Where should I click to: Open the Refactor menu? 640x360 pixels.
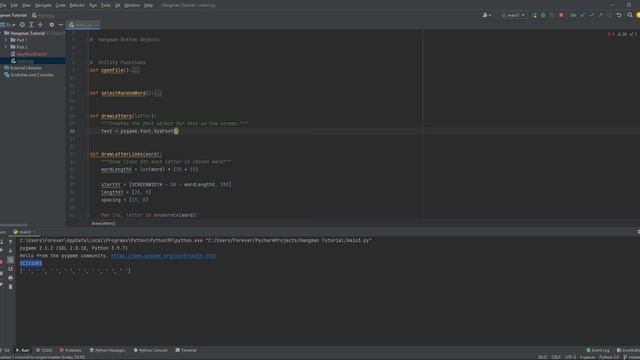click(77, 5)
